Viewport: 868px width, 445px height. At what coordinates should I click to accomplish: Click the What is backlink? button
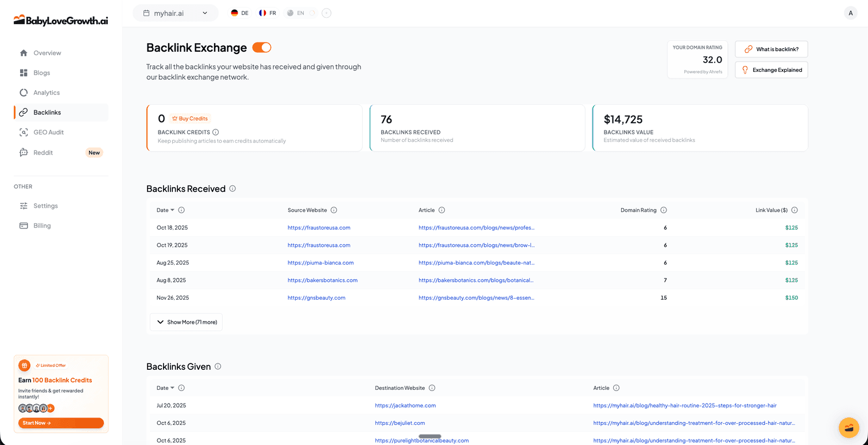771,49
